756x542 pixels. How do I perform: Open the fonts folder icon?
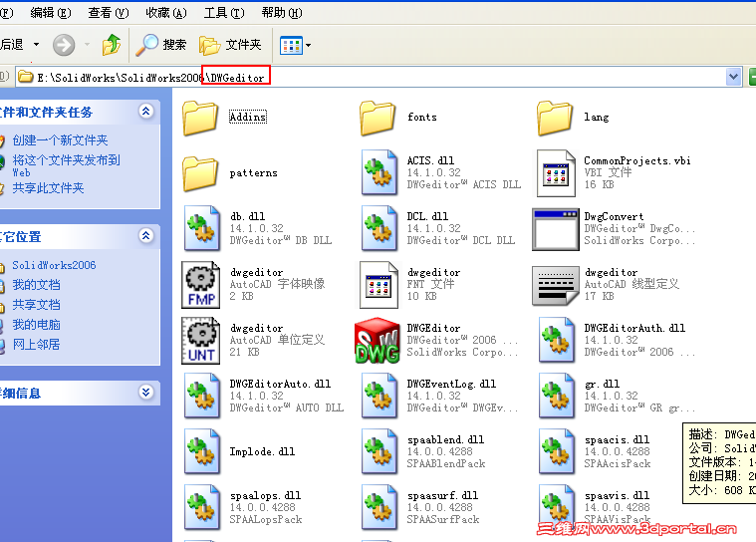(x=378, y=118)
